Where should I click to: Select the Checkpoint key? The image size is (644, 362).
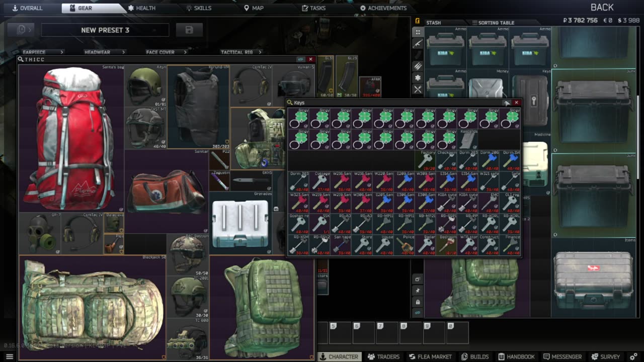pyautogui.click(x=446, y=160)
